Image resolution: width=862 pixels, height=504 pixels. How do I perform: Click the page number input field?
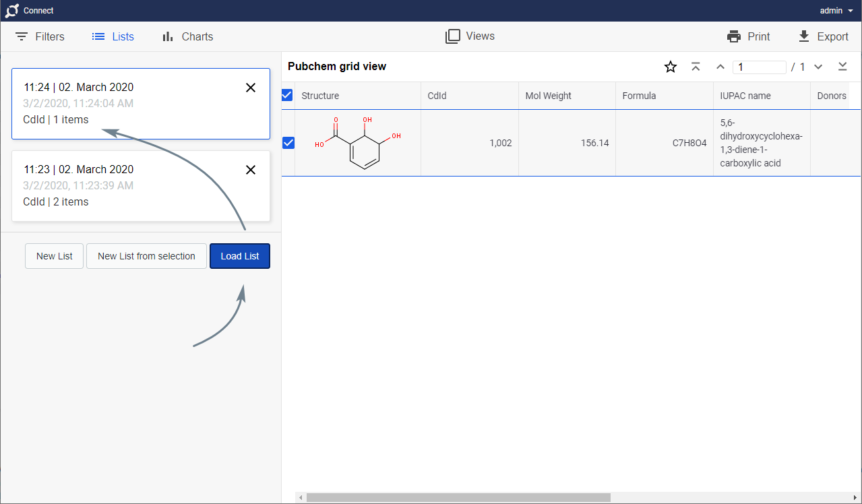click(760, 67)
